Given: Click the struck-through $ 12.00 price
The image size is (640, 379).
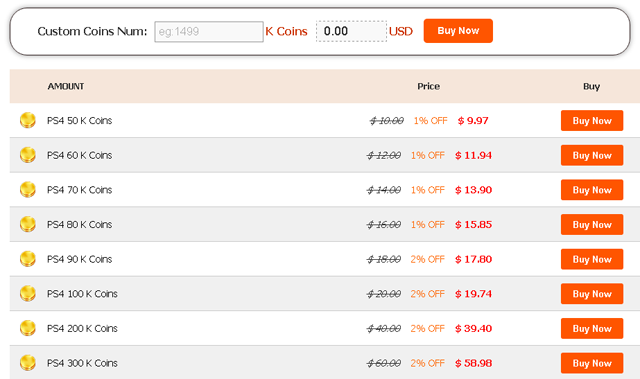Looking at the screenshot, I should tap(384, 155).
